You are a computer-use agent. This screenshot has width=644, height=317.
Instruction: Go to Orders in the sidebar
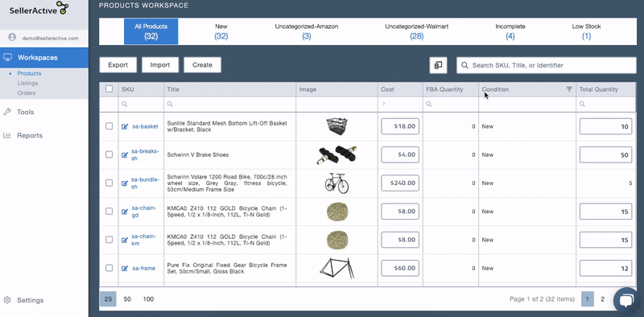(27, 93)
